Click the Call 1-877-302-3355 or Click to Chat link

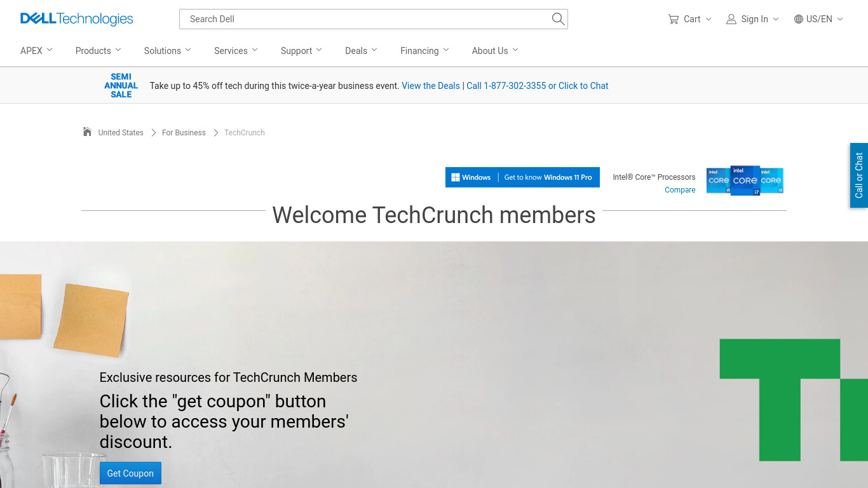point(538,86)
